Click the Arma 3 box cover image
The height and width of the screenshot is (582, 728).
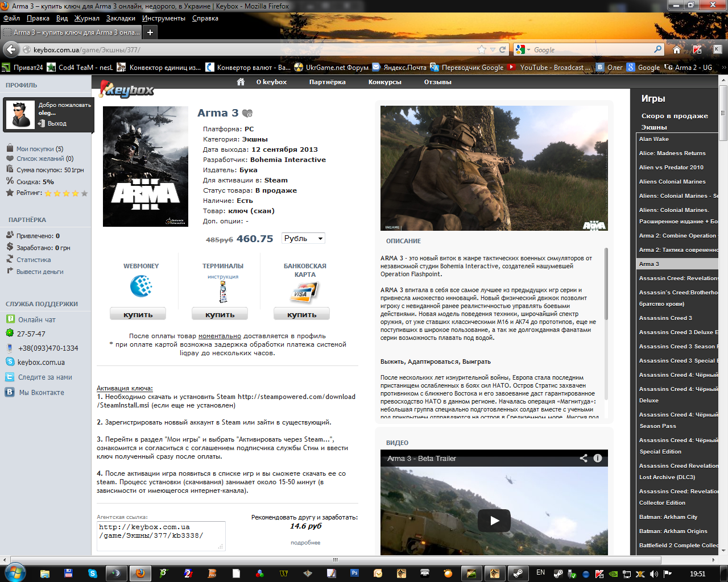[146, 167]
